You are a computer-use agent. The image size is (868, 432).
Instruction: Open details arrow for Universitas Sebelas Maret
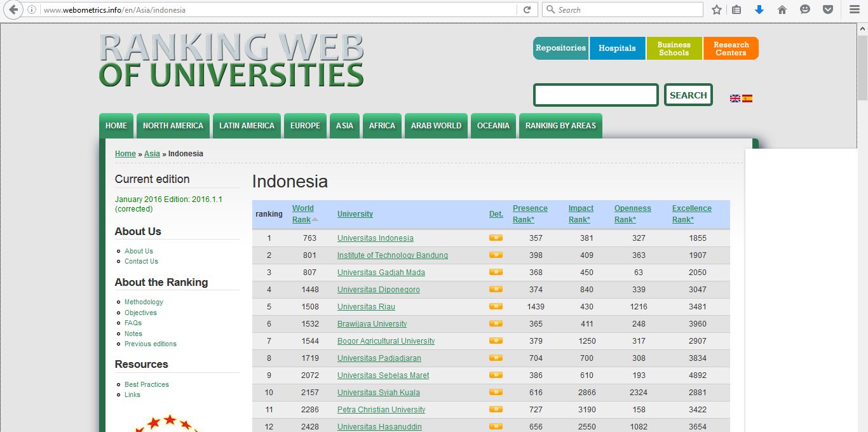pyautogui.click(x=496, y=375)
